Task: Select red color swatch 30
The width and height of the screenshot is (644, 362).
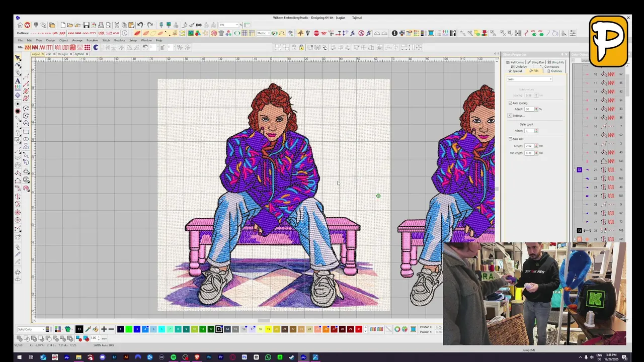Action: point(358,329)
